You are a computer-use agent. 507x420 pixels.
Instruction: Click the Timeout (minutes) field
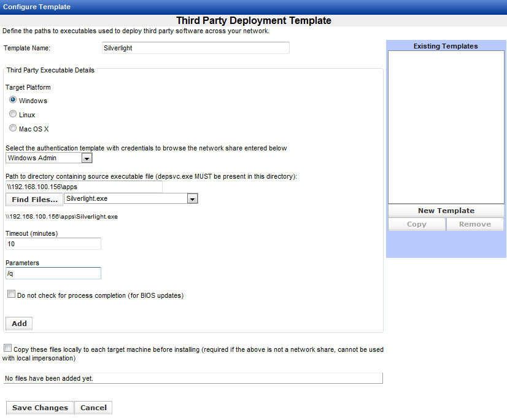point(53,244)
